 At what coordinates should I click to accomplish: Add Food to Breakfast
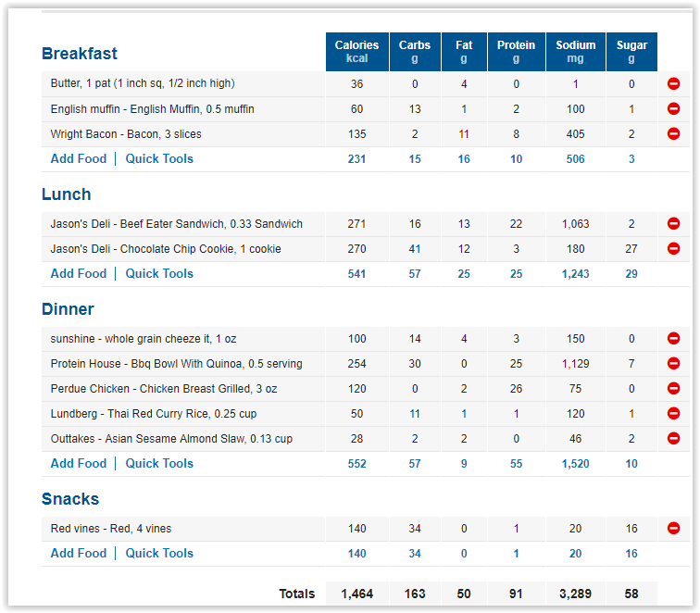79,158
